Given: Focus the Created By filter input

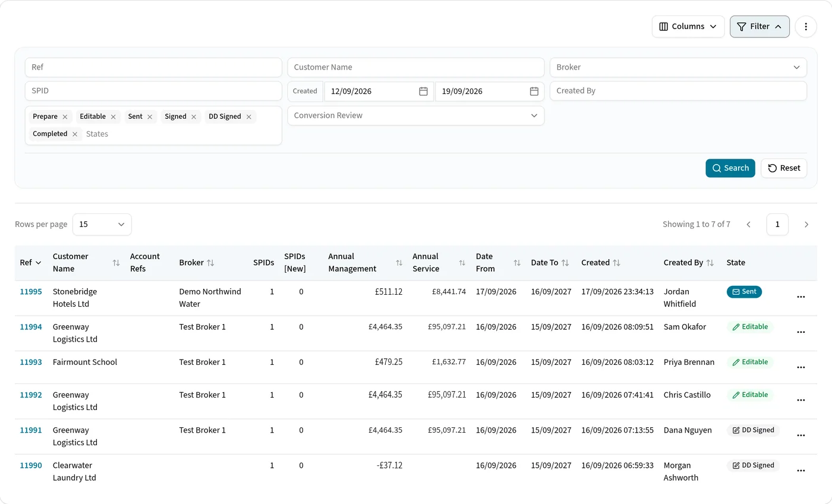Looking at the screenshot, I should 678,91.
